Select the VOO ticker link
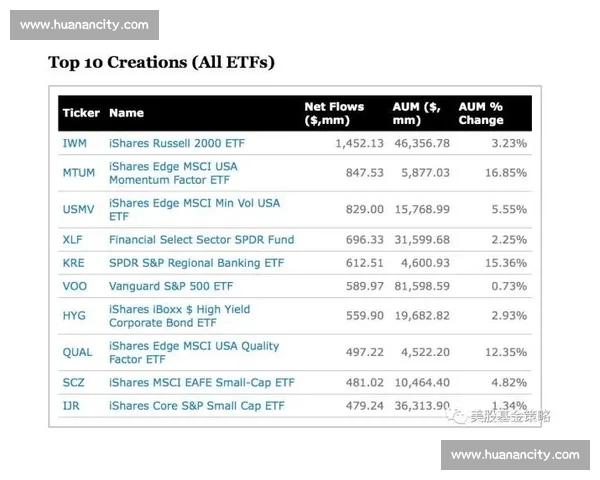Image resolution: width=600 pixels, height=480 pixels. [75, 286]
